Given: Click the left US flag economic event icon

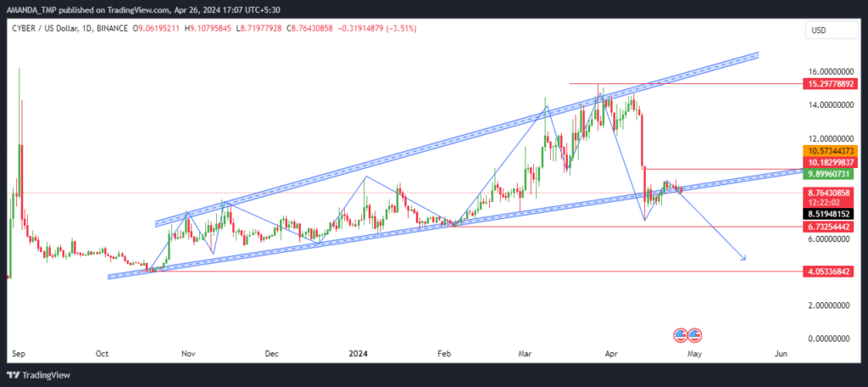Looking at the screenshot, I should point(681,335).
